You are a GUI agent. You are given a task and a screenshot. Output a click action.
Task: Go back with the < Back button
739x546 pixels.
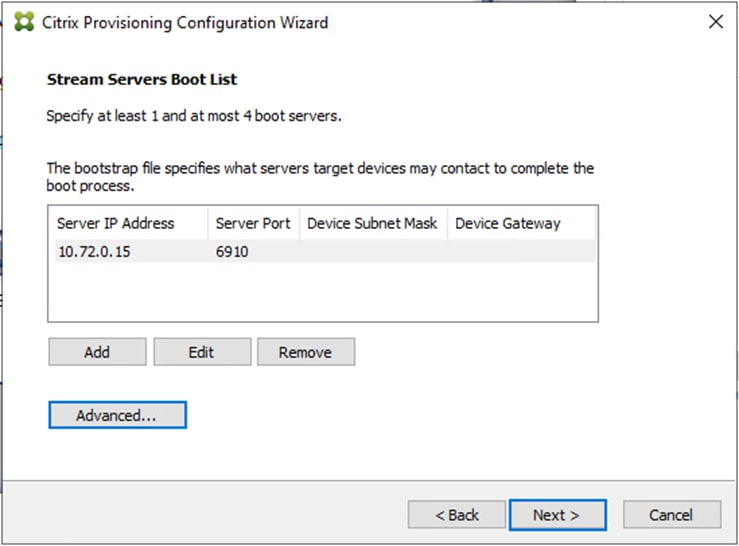click(457, 515)
